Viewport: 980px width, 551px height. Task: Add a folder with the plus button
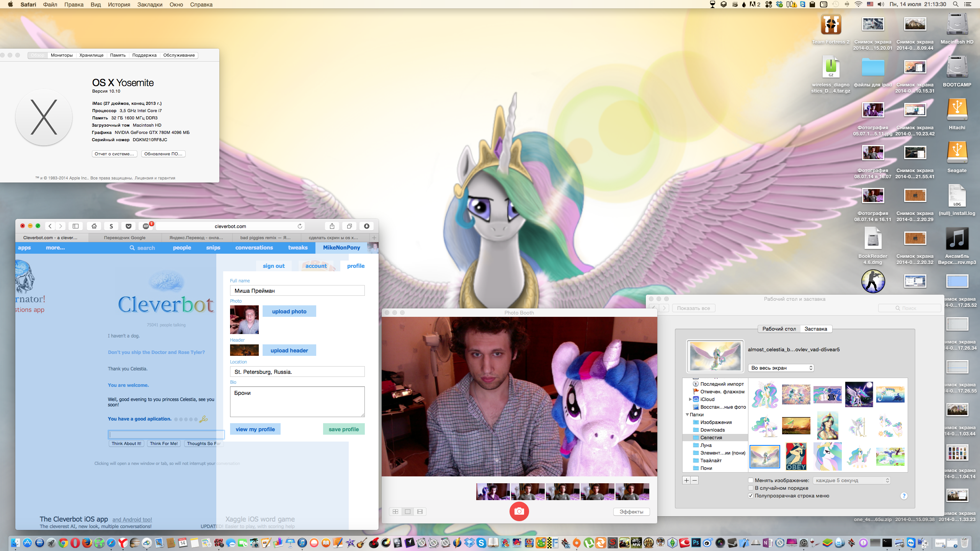tap(686, 480)
